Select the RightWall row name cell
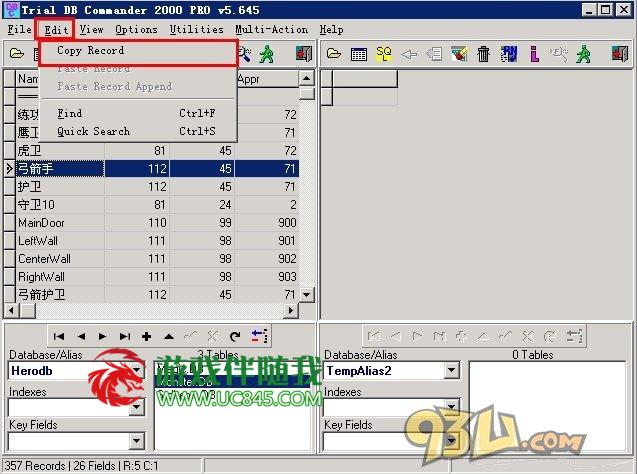The image size is (637, 474). (x=60, y=277)
